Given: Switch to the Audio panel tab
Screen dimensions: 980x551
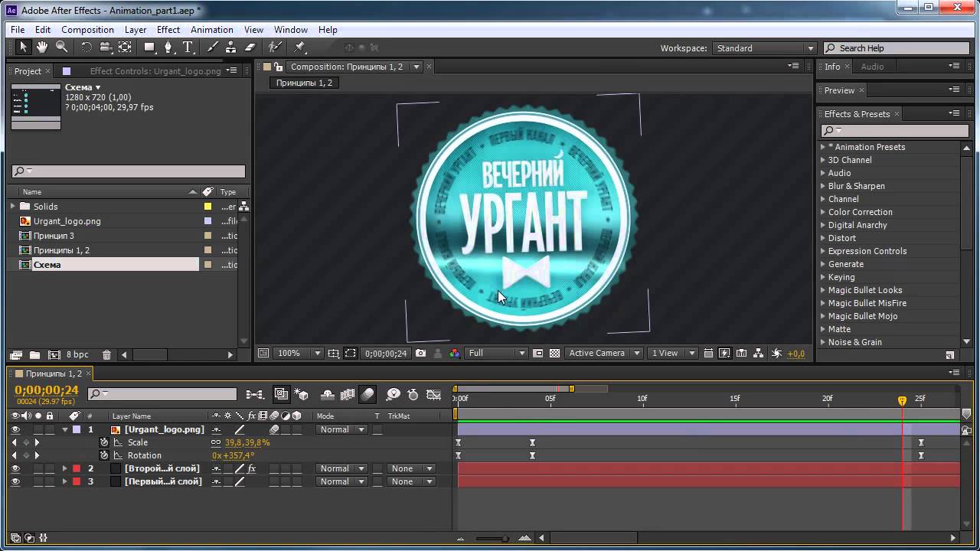Looking at the screenshot, I should (x=872, y=67).
